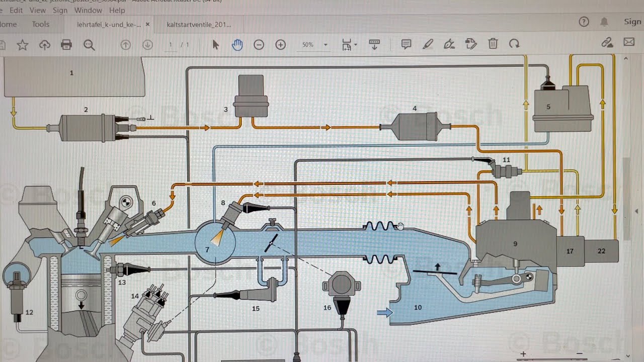Go to the next page with the down arrow
The height and width of the screenshot is (362, 644).
coord(147,45)
